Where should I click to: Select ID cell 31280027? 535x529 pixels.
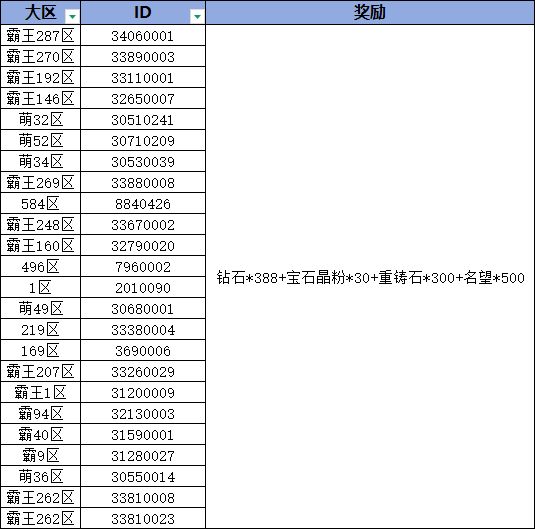coord(143,455)
